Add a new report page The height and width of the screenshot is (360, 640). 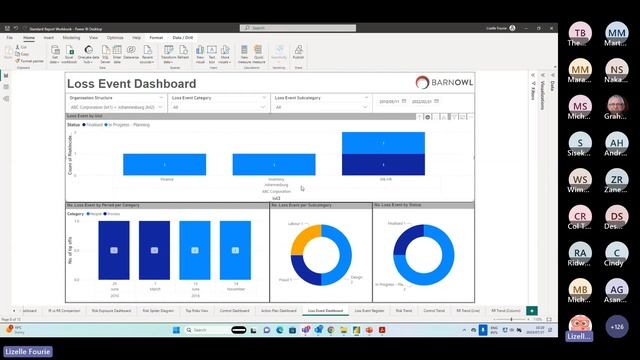[532, 311]
